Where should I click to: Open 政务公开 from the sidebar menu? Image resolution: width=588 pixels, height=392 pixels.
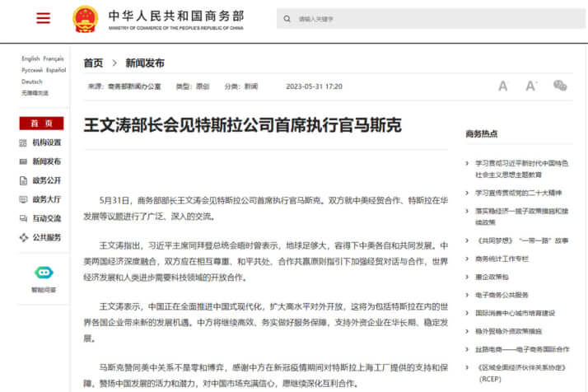46,180
